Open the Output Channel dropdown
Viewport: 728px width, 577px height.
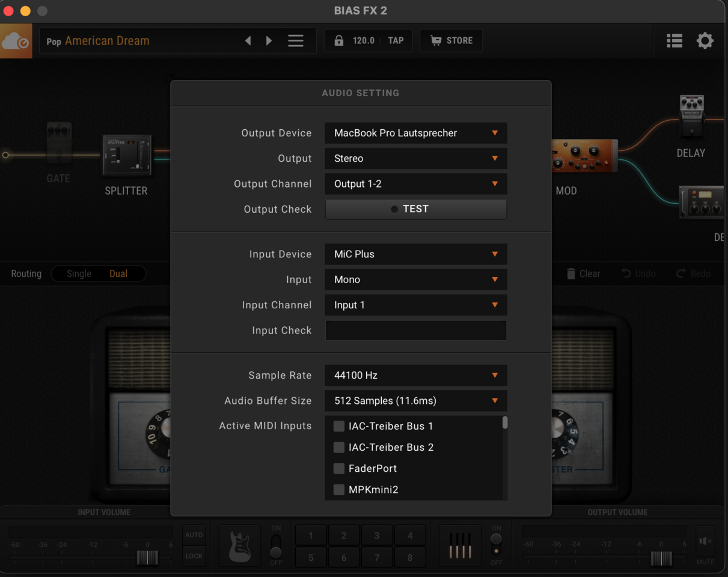coord(416,183)
